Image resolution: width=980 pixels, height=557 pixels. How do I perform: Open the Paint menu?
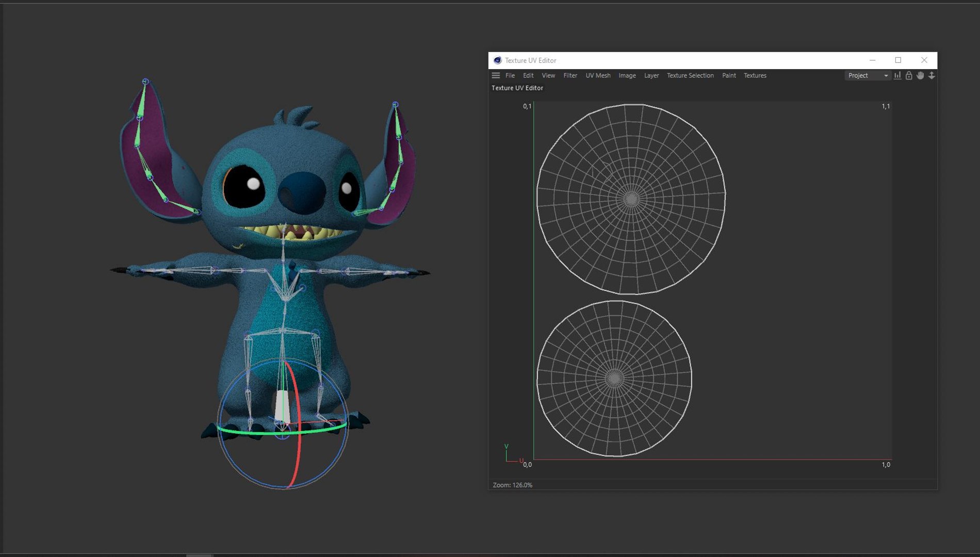[x=729, y=75]
